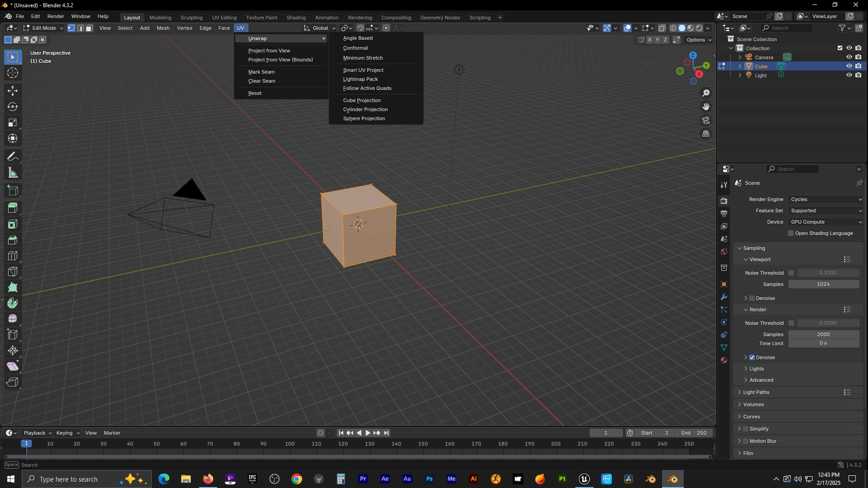The width and height of the screenshot is (868, 488).
Task: Click the Measure tool icon
Action: pos(13,173)
